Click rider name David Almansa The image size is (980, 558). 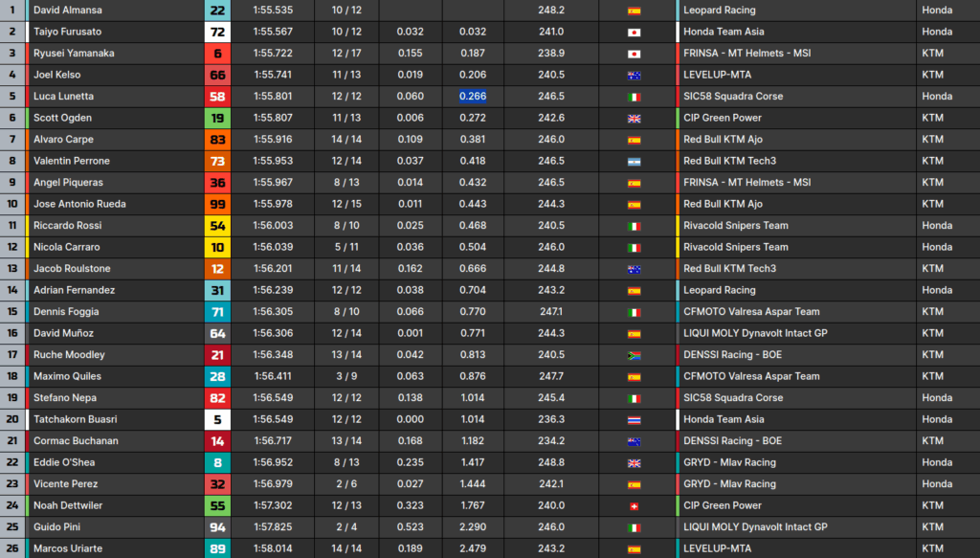click(68, 10)
